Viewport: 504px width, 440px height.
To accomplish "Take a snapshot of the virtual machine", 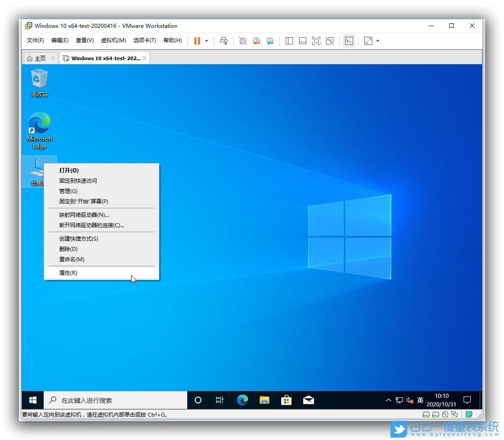I will 243,41.
